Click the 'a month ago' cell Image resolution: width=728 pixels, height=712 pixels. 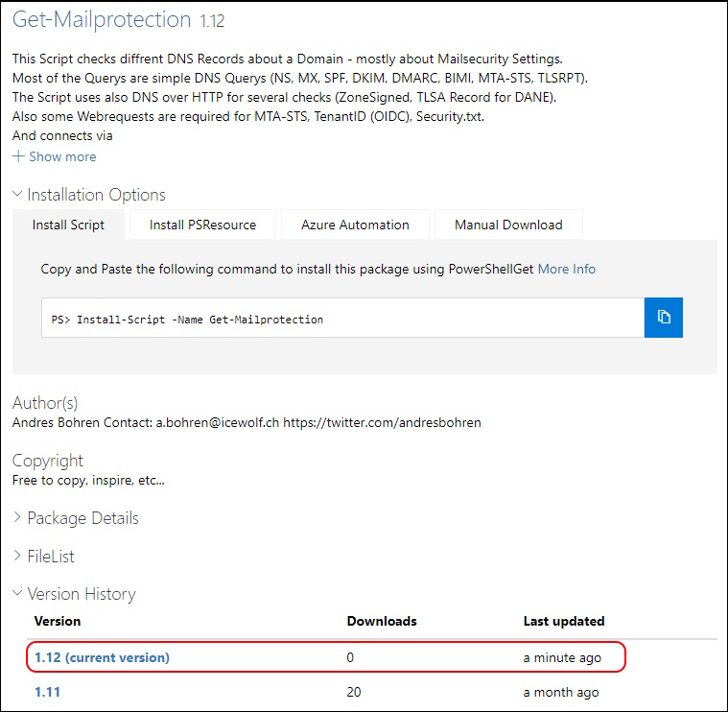point(561,692)
